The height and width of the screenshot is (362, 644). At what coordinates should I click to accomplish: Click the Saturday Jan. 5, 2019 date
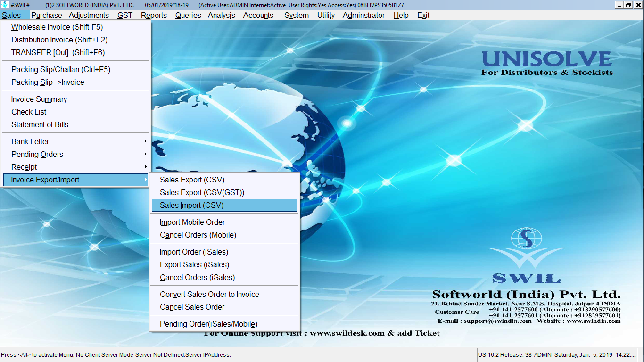pos(583,355)
